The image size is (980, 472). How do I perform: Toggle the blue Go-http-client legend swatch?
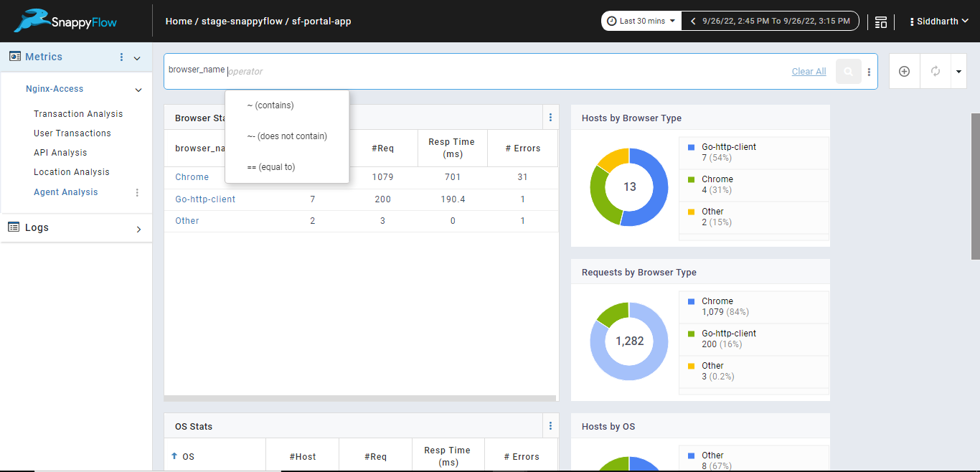pos(691,147)
